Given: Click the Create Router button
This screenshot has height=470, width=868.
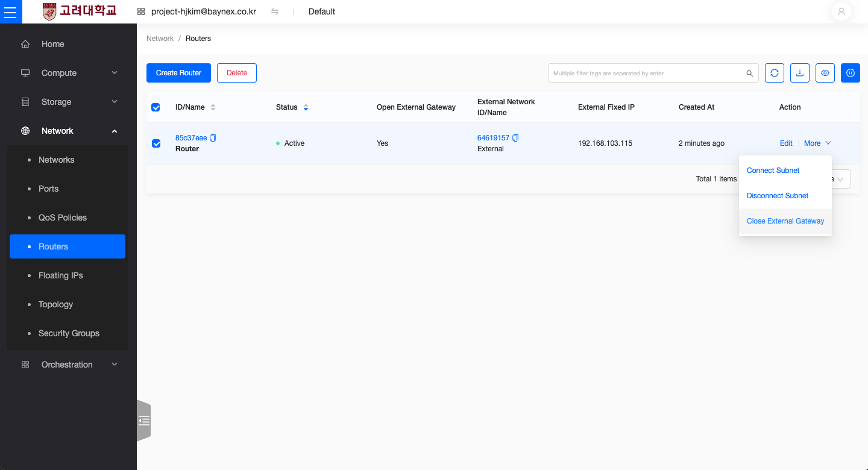Looking at the screenshot, I should (178, 73).
